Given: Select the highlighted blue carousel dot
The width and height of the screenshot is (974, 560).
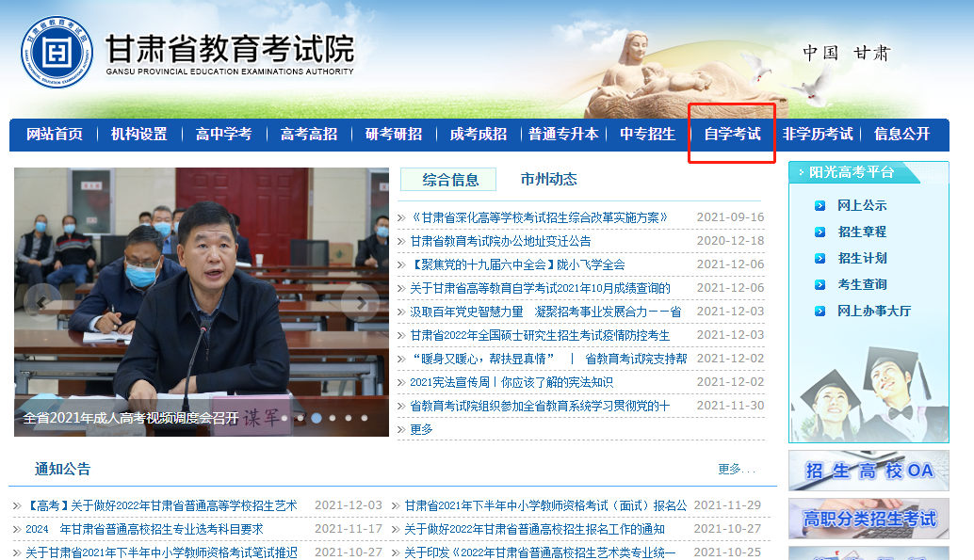Looking at the screenshot, I should point(317,418).
